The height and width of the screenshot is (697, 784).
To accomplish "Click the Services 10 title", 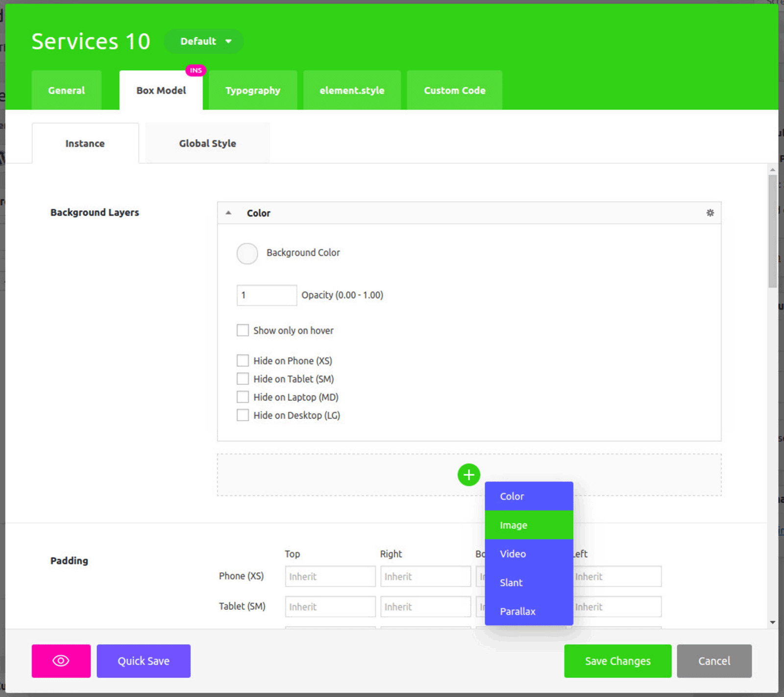I will pyautogui.click(x=91, y=41).
